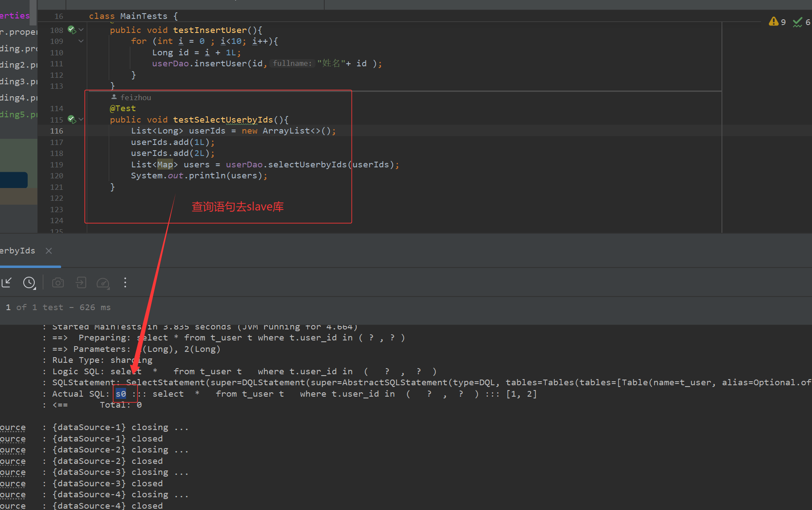Click the class MainTests sticky header line
812x510 pixels.
pyautogui.click(x=134, y=16)
